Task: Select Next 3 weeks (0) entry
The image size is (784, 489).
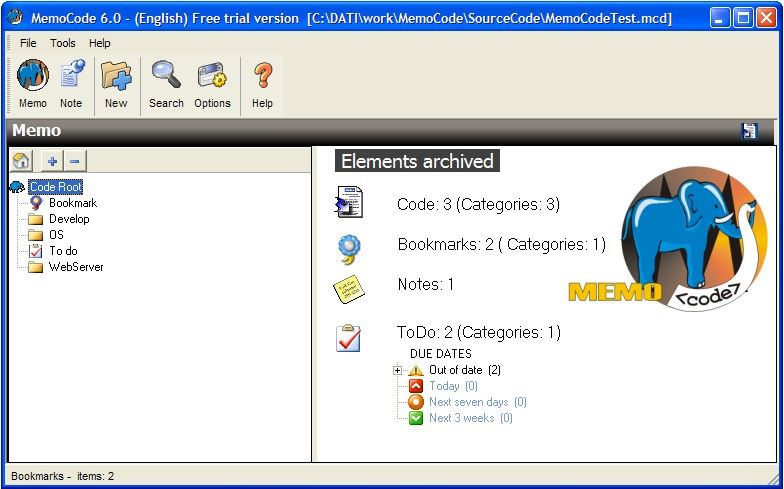Action: coord(470,418)
